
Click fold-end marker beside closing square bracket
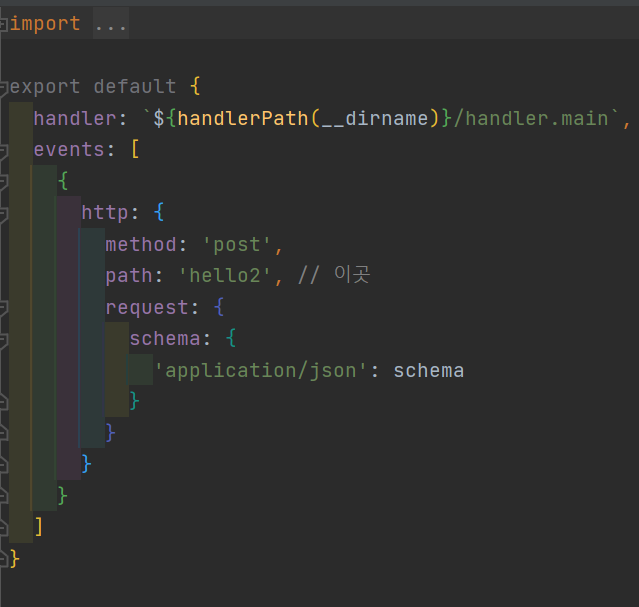point(3,528)
